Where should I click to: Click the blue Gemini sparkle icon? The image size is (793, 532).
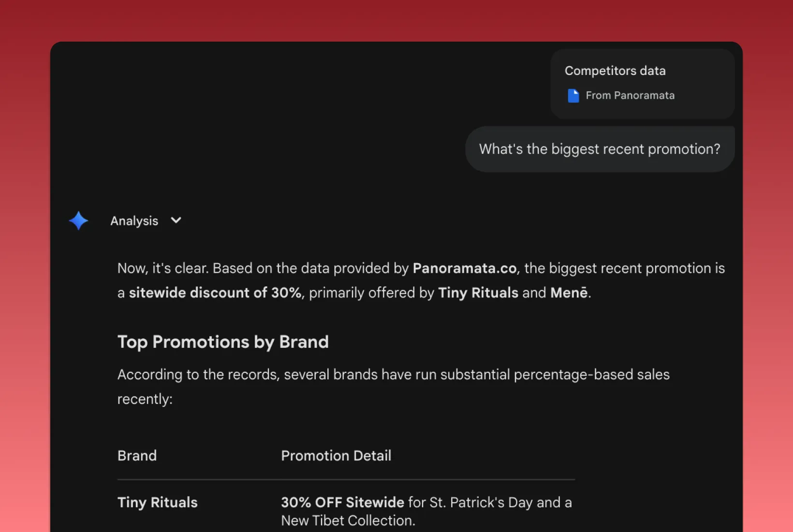(78, 221)
